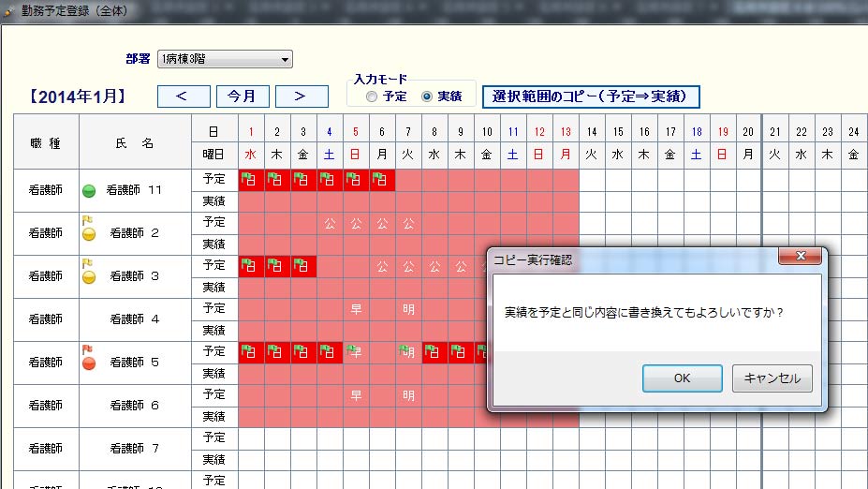The width and height of the screenshot is (868, 489).
Task: Confirm the copy by clicking OK
Action: [682, 378]
